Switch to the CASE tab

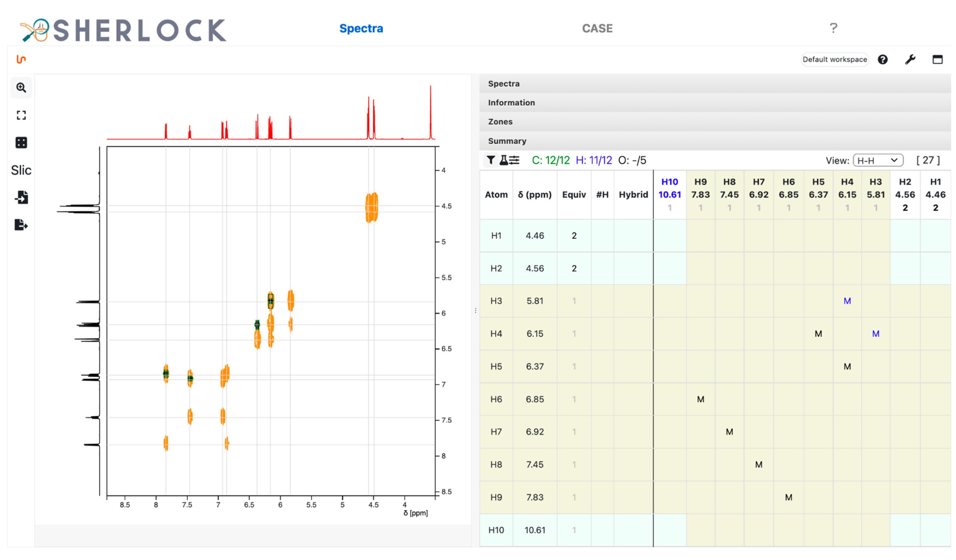tap(597, 28)
